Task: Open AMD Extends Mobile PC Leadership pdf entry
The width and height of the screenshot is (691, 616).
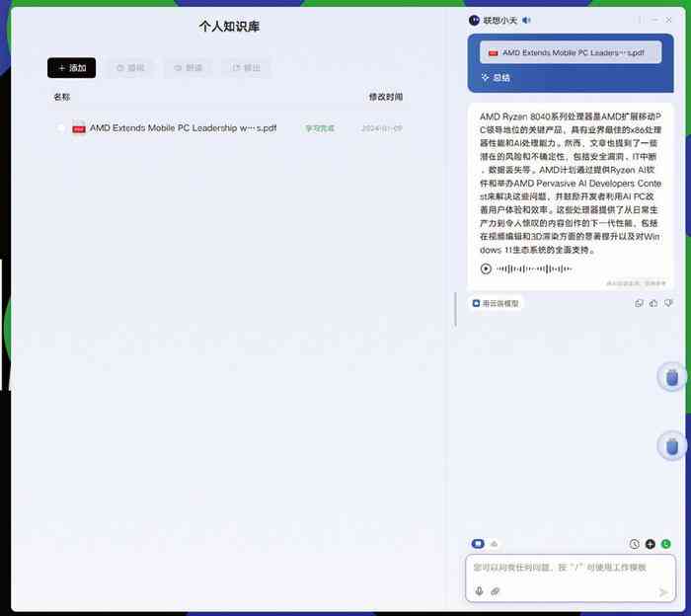Action: click(x=183, y=127)
